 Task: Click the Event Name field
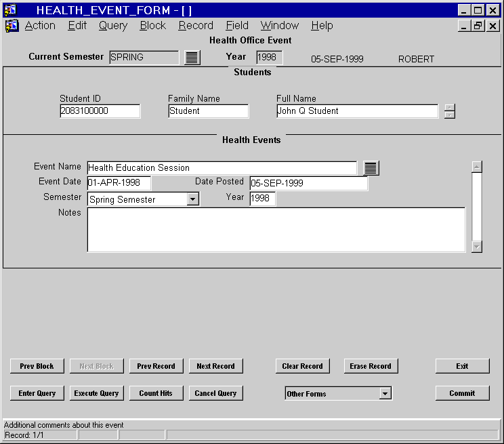coord(222,168)
